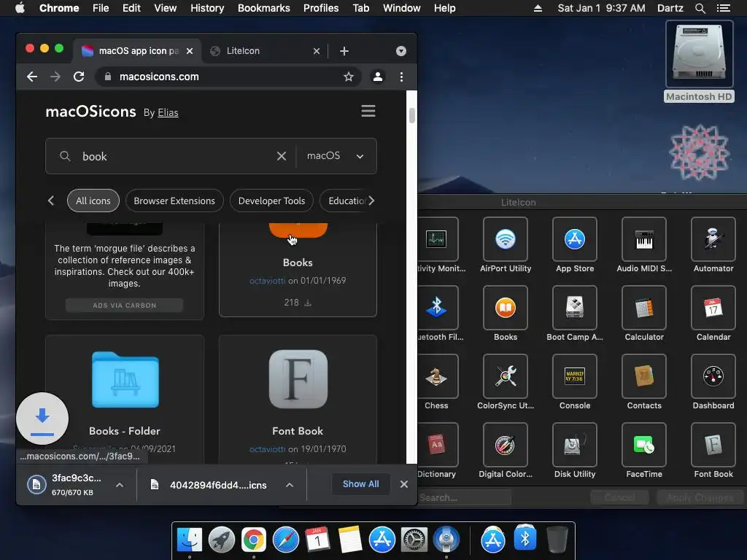The height and width of the screenshot is (560, 747).
Task: Bookmark this page with the star
Action: (x=348, y=77)
